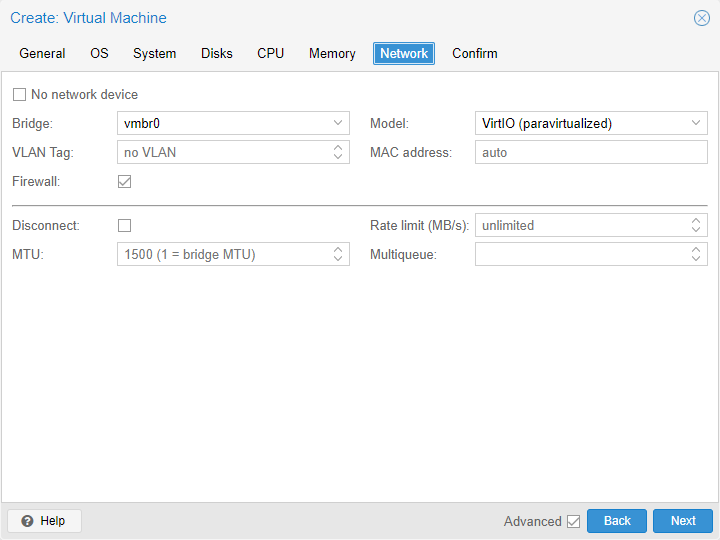Image resolution: width=720 pixels, height=540 pixels.
Task: Decrease the MTU value
Action: tap(338, 259)
